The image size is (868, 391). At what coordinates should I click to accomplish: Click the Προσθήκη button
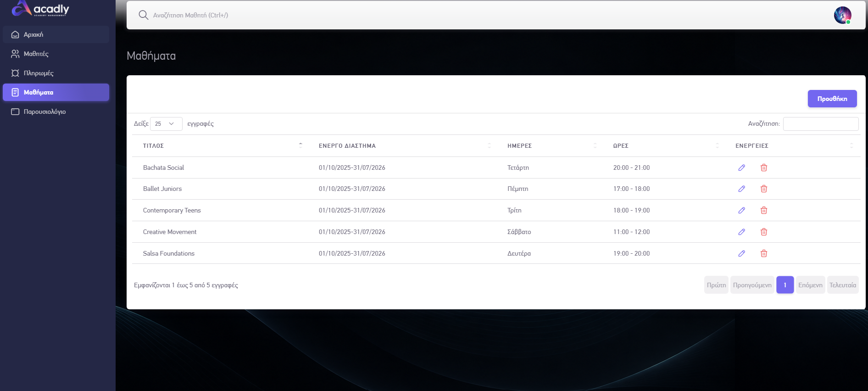coord(832,99)
